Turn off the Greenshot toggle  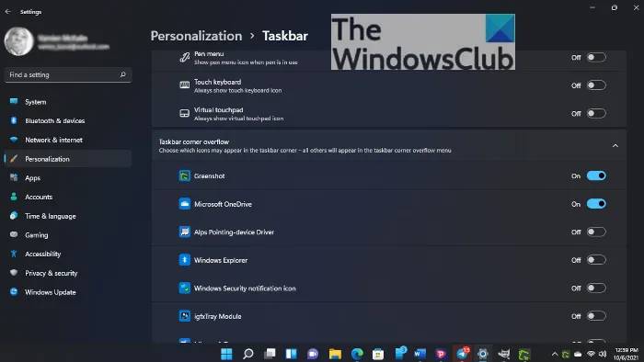coord(596,175)
